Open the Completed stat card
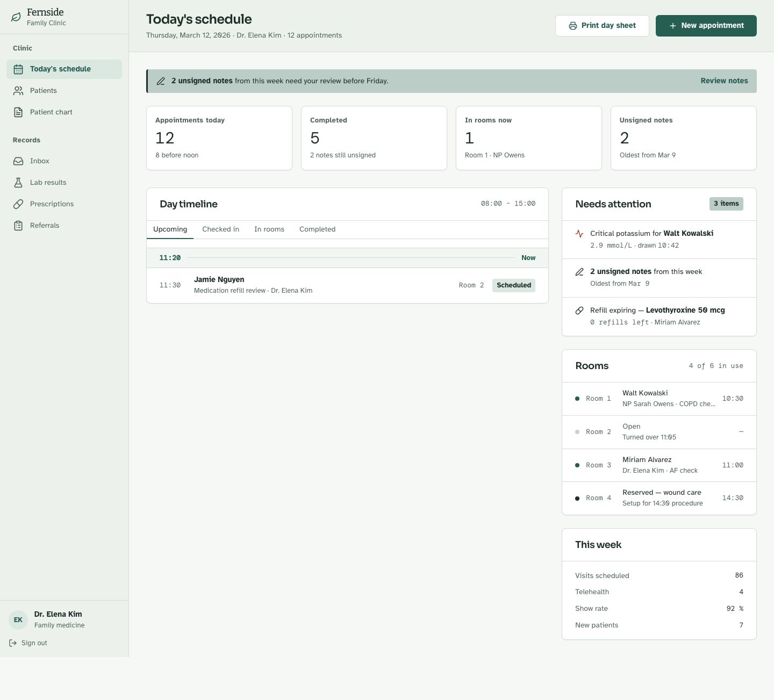This screenshot has height=700, width=774. tap(374, 138)
